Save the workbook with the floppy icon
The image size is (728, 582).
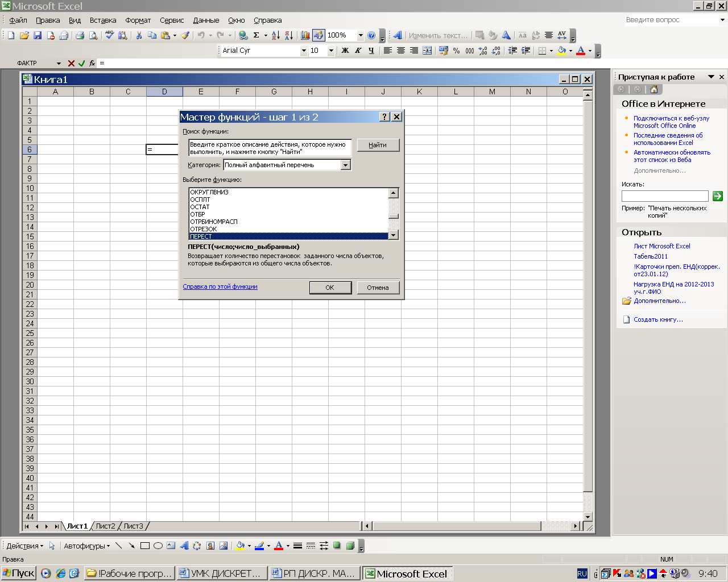[38, 35]
